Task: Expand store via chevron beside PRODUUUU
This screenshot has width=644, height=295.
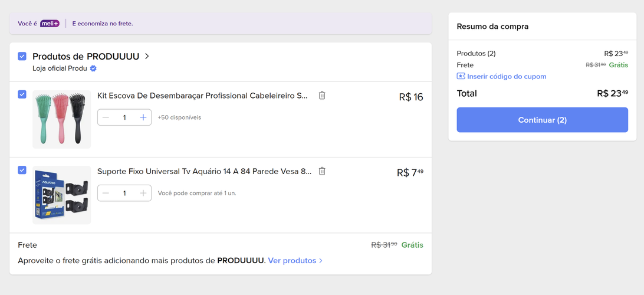Action: 147,56
